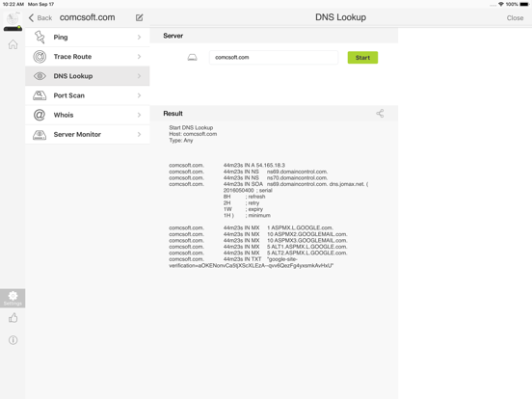Click the Ping pushpin icon
532x399 pixels.
tap(40, 37)
